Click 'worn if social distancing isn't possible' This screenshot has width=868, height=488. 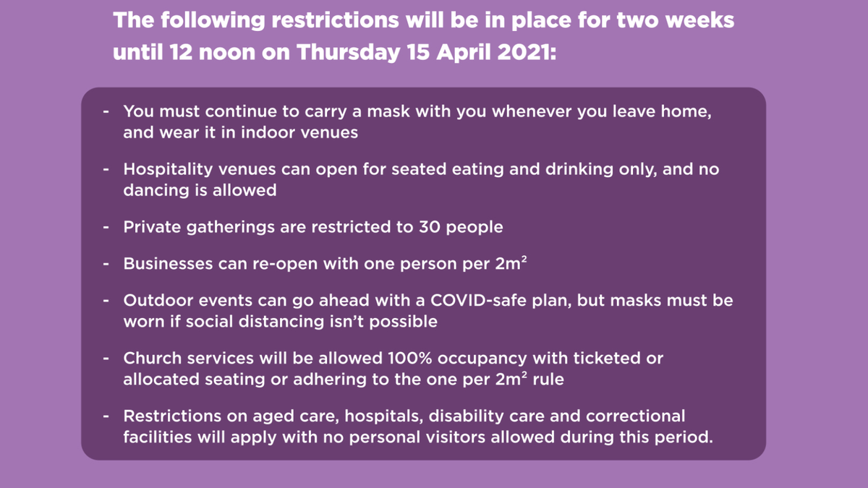[280, 321]
